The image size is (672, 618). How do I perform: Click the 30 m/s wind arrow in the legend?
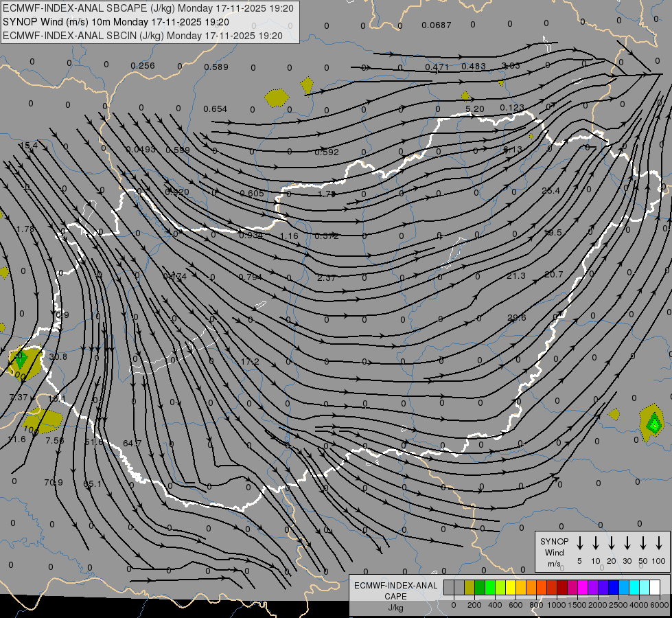click(x=627, y=543)
